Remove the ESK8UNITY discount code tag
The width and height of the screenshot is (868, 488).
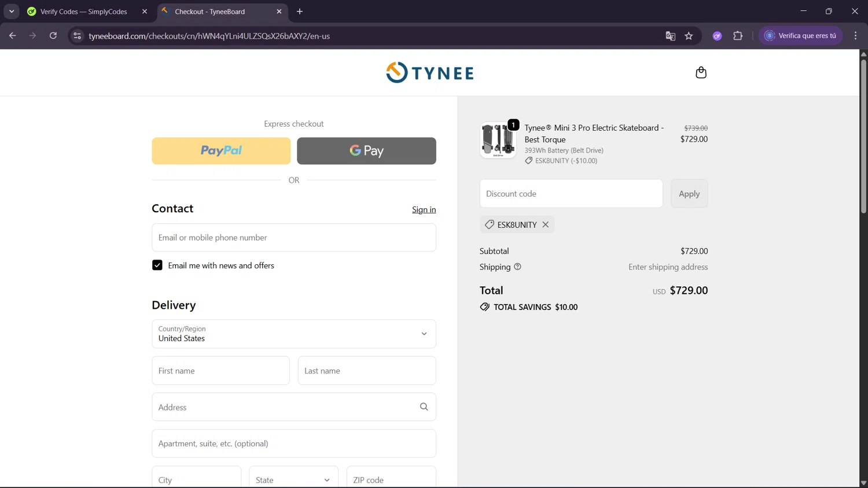[545, 224]
